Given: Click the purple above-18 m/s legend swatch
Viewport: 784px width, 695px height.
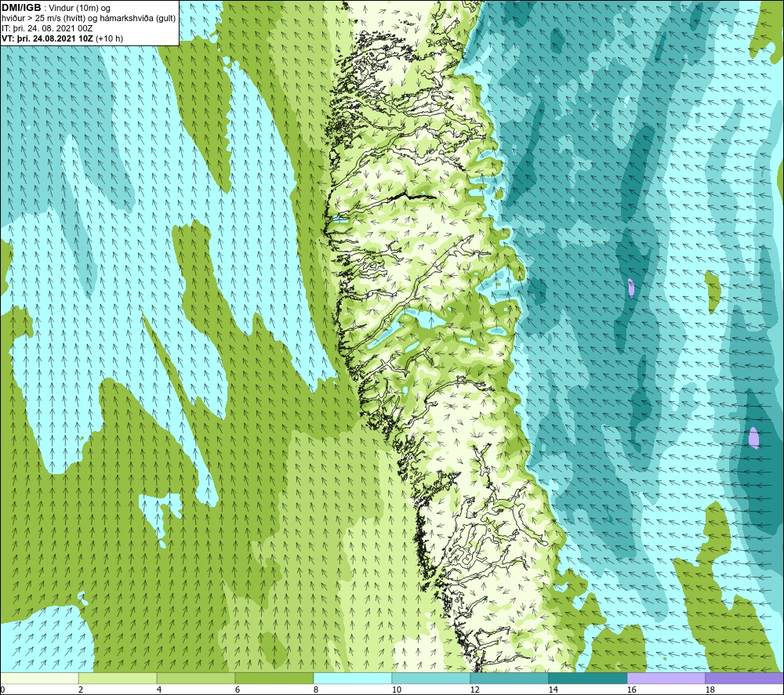Looking at the screenshot, I should [744, 678].
